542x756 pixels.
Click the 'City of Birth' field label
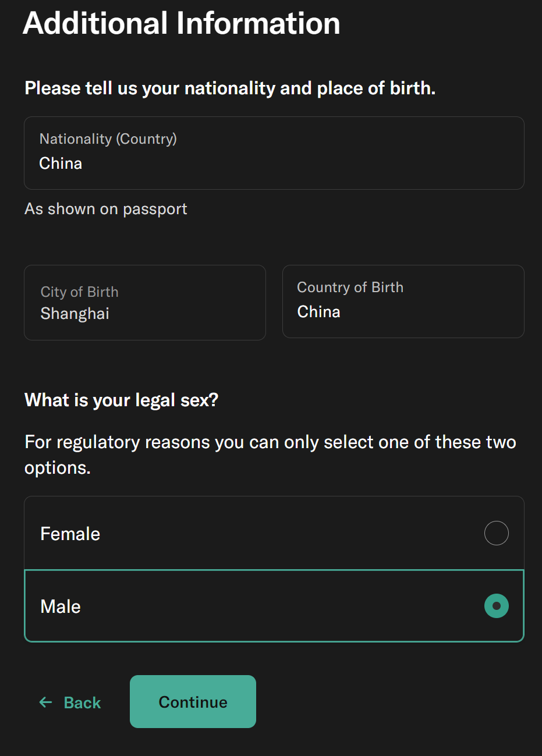point(79,292)
